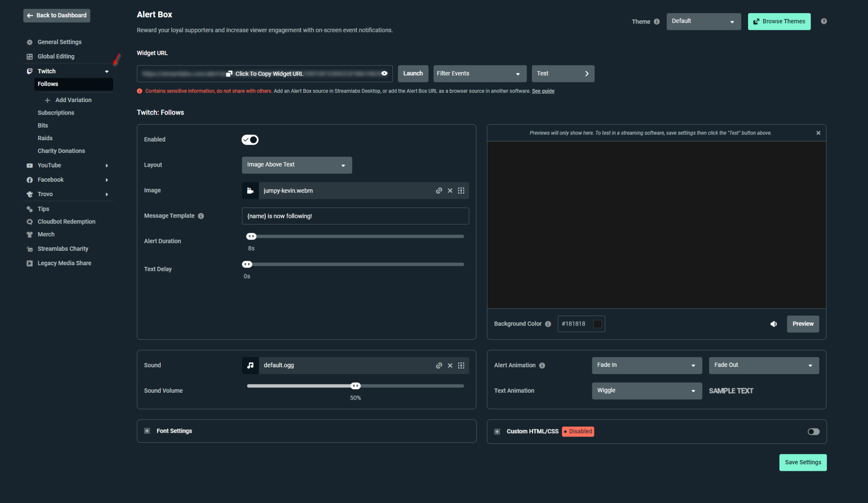Click the Save Settings button

(x=802, y=462)
